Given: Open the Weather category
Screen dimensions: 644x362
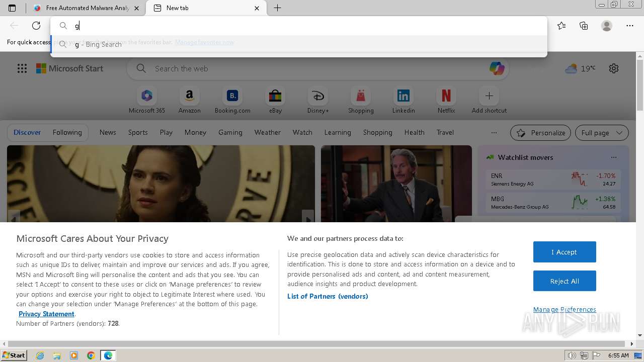Looking at the screenshot, I should [x=267, y=132].
